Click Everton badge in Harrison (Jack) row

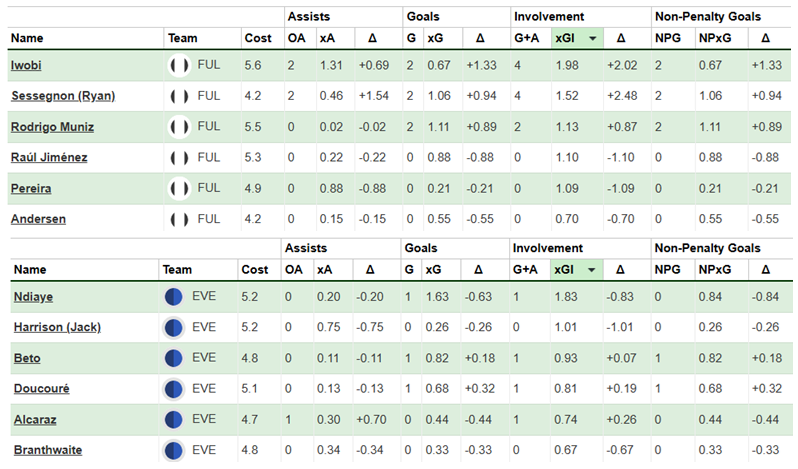pyautogui.click(x=174, y=327)
